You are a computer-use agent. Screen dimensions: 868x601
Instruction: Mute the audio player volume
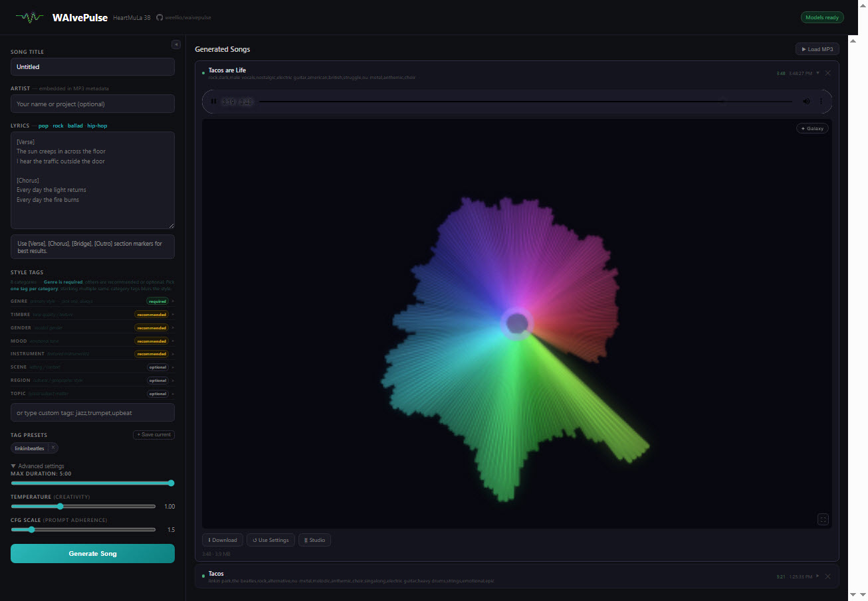tap(806, 102)
